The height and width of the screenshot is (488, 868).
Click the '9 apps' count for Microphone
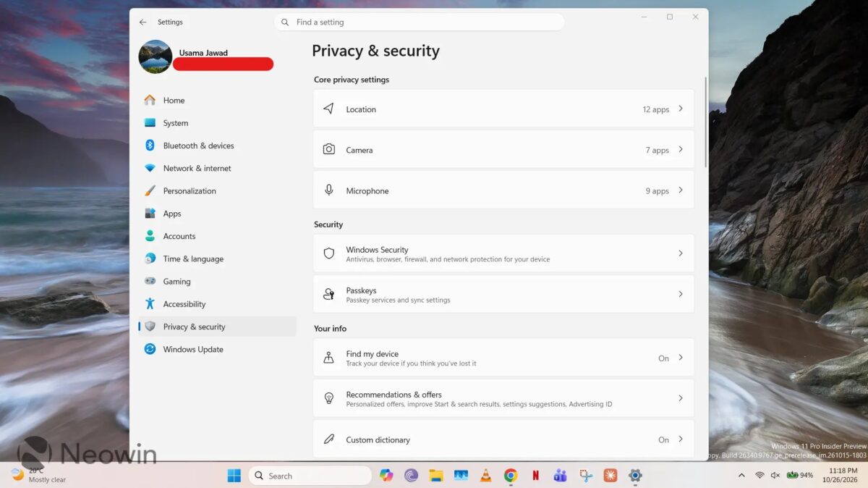pos(658,191)
